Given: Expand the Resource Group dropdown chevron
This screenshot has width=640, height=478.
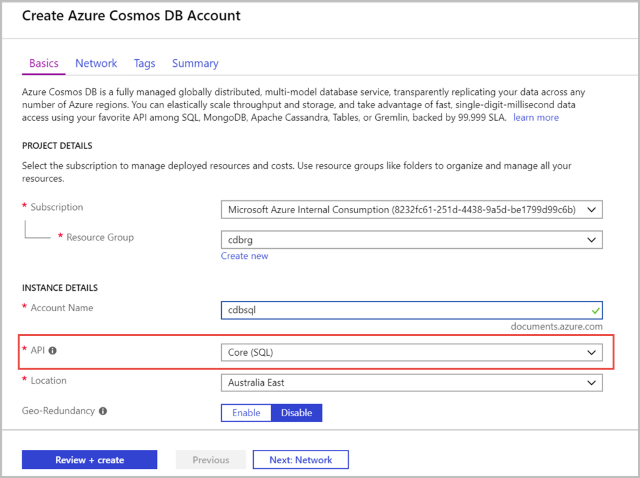Looking at the screenshot, I should click(591, 240).
